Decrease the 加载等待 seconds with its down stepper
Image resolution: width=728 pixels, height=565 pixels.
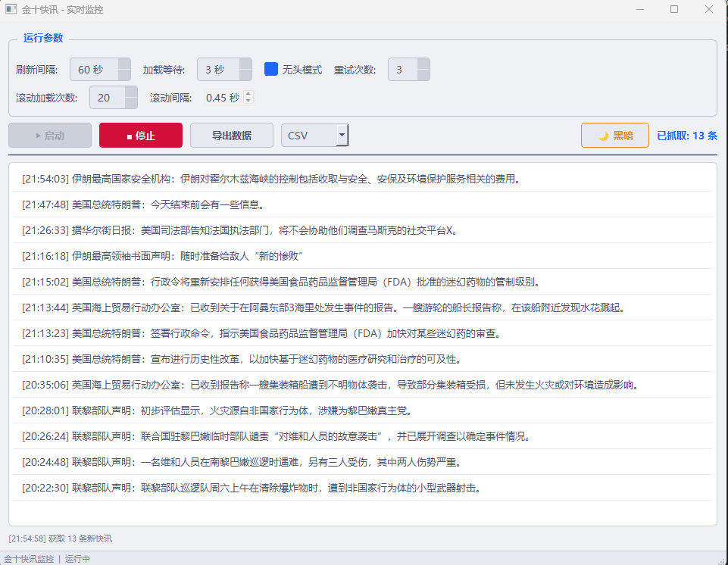pyautogui.click(x=245, y=75)
